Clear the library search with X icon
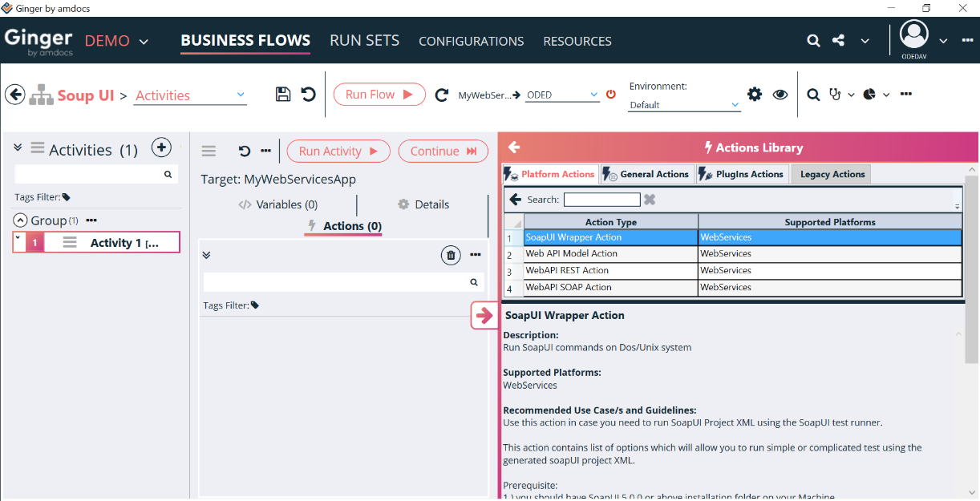 click(650, 200)
